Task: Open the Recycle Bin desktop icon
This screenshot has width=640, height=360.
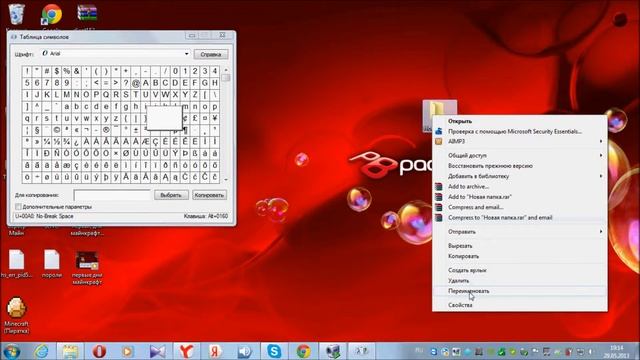Action: tap(16, 14)
